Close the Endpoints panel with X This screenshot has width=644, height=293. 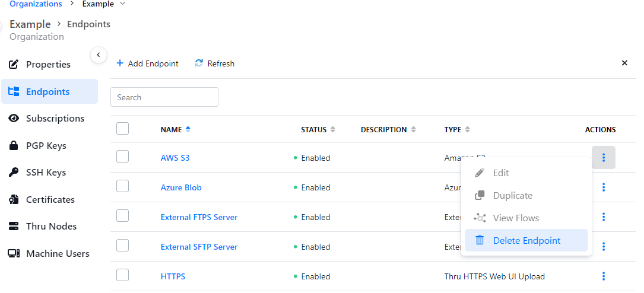pos(624,63)
